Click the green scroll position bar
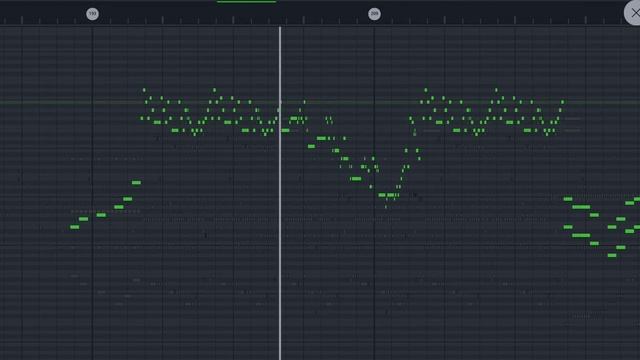Screen dimensions: 640x360 247,2
